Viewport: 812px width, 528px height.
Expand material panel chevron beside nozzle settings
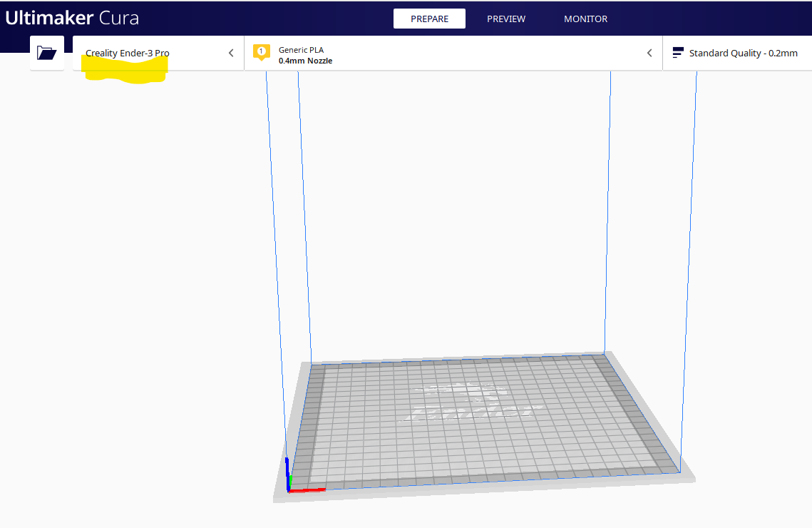click(649, 53)
